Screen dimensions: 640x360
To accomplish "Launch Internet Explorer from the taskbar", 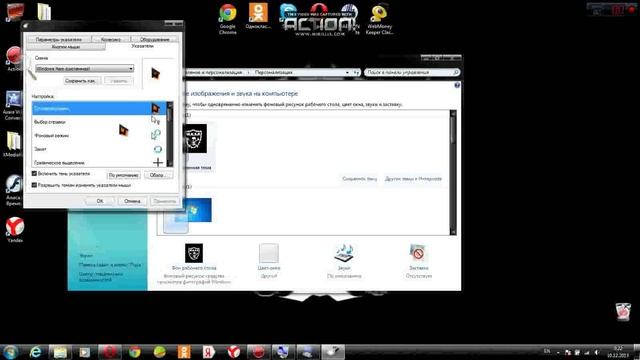I will [36, 352].
